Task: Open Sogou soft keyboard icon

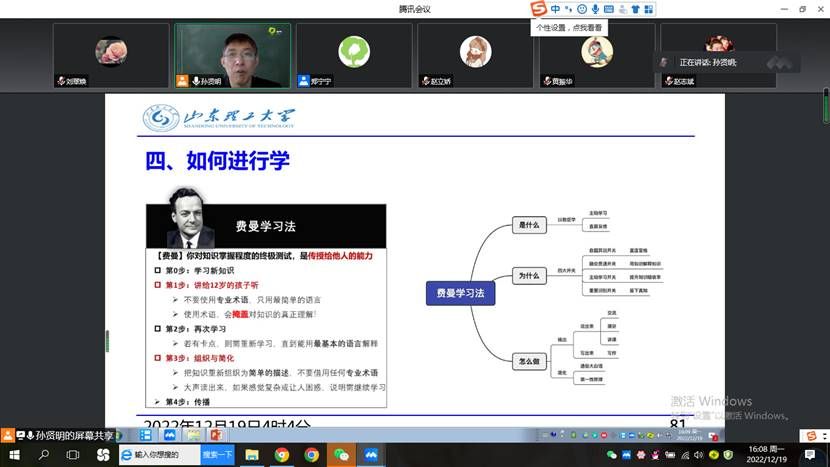Action: click(609, 9)
